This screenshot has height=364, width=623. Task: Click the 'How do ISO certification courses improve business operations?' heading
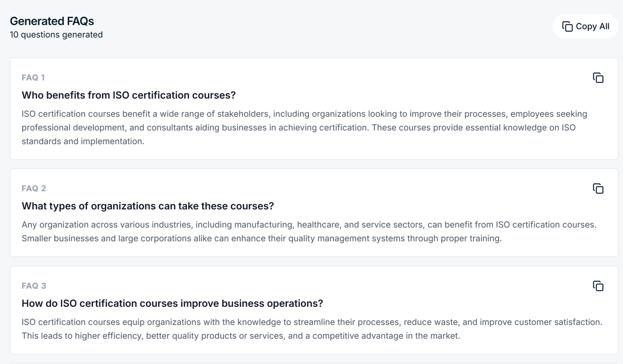click(172, 303)
